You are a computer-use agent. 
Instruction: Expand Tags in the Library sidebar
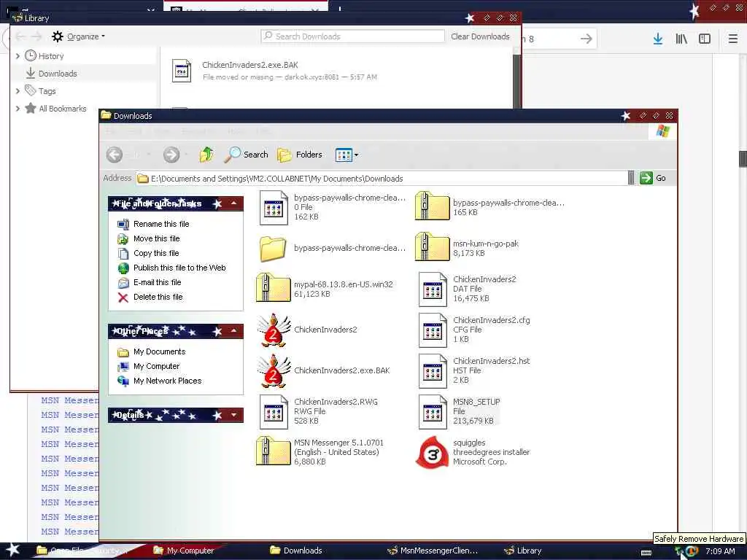pos(18,91)
